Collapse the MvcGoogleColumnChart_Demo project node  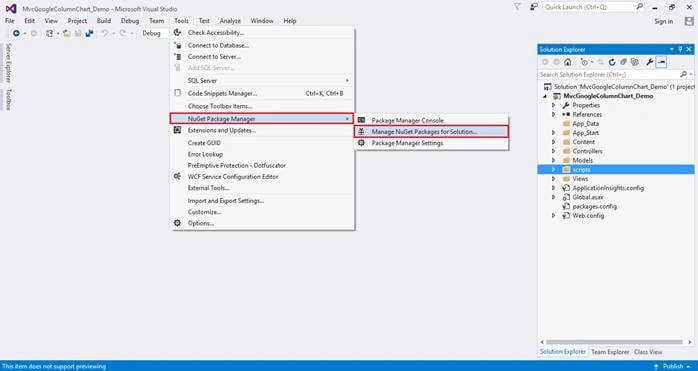[545, 96]
